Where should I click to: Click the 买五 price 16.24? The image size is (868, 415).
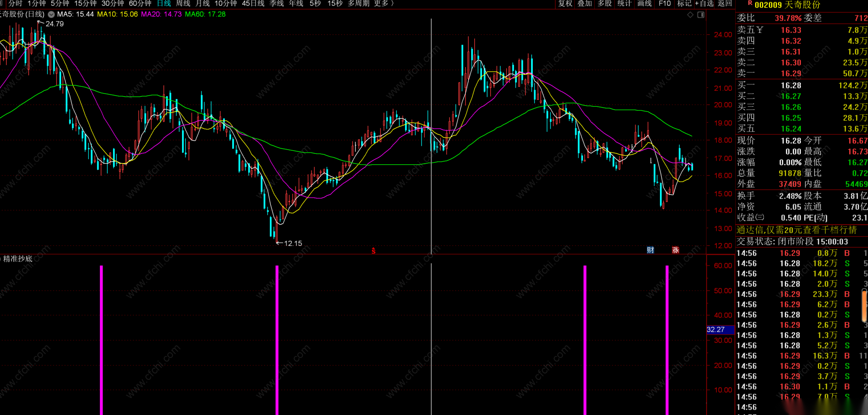point(791,129)
